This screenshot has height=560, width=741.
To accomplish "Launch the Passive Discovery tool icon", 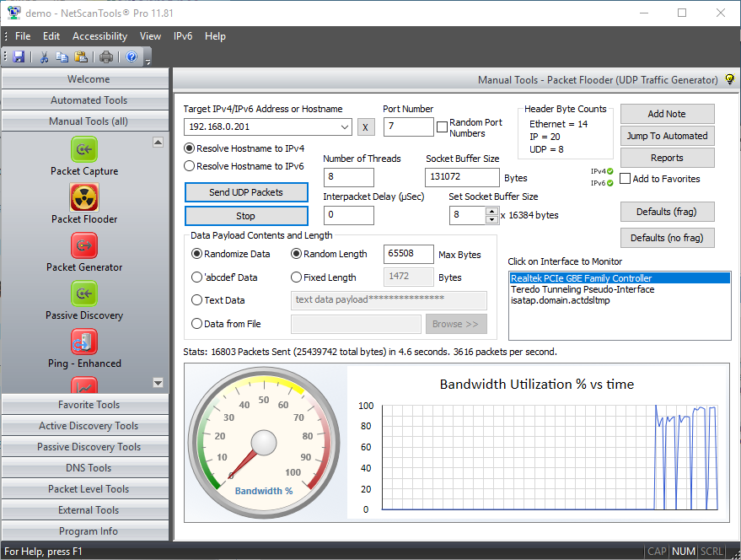I will (84, 294).
